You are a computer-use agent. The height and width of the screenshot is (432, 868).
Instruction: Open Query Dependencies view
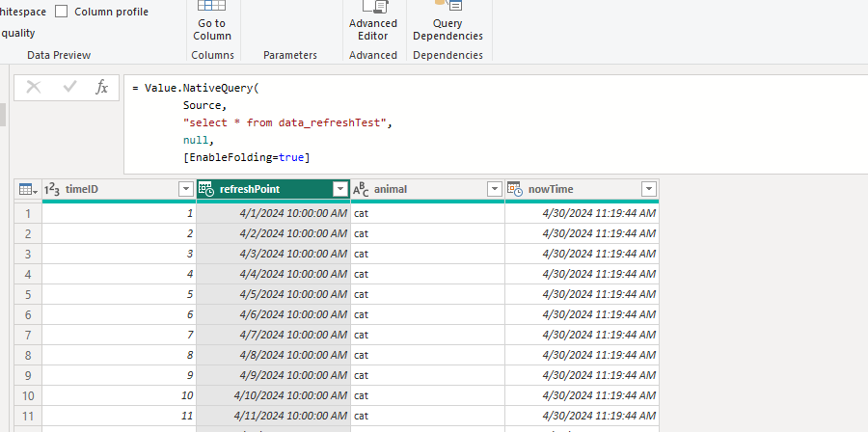pyautogui.click(x=448, y=22)
